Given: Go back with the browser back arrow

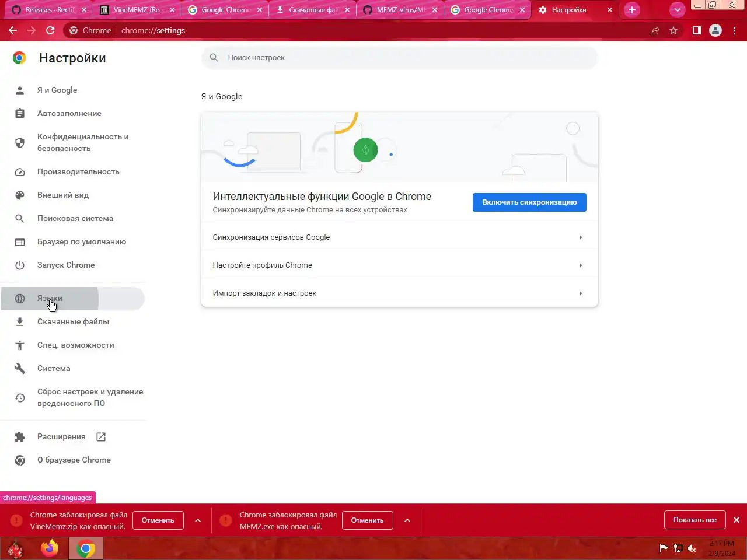Looking at the screenshot, I should coord(13,30).
